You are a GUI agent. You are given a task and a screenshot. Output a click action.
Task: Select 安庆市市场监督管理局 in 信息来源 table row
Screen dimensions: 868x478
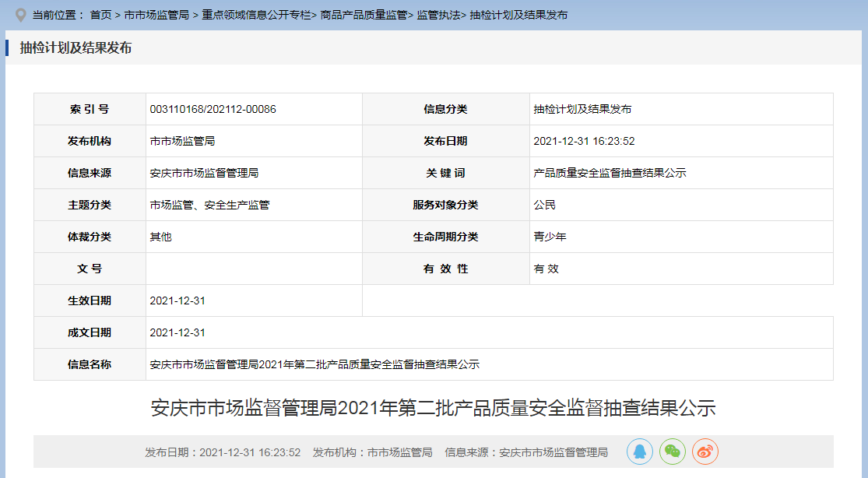(x=204, y=173)
